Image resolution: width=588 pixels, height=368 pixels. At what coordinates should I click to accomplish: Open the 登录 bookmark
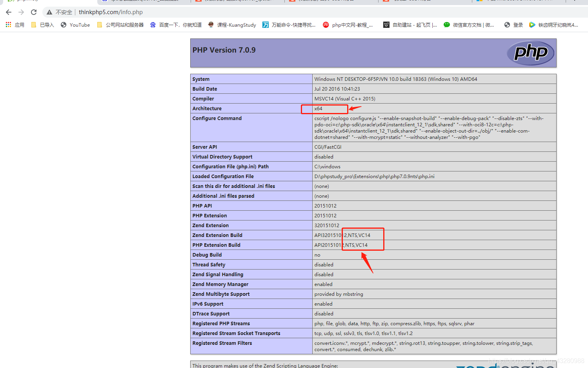[513, 25]
